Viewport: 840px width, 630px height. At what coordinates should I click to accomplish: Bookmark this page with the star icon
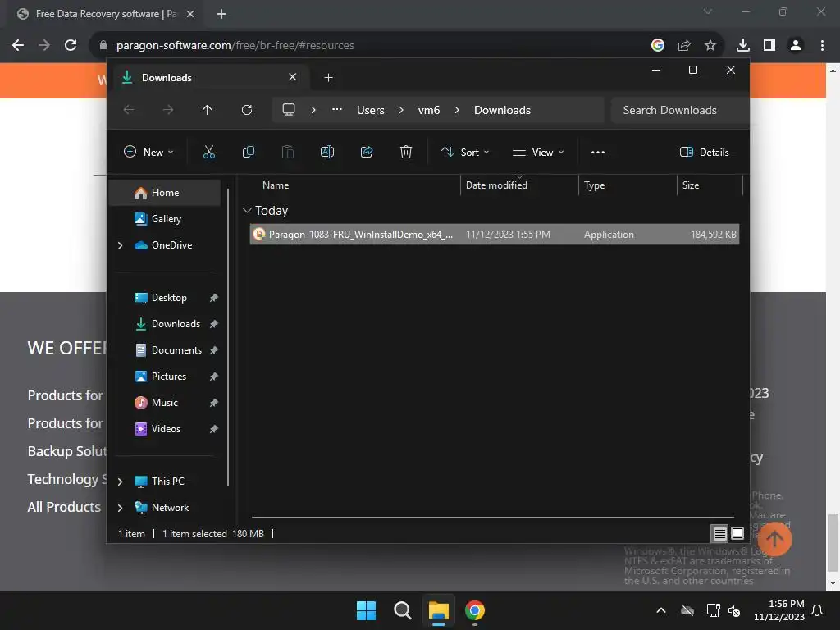(710, 45)
